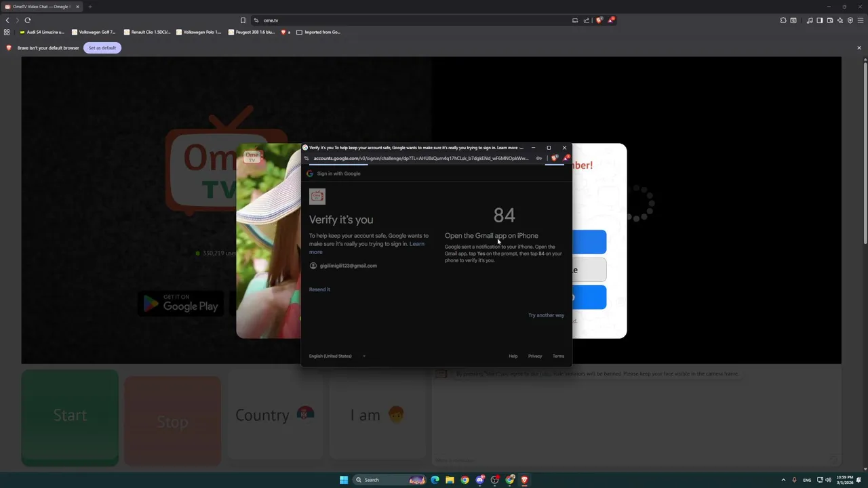Dismiss default browser notification bar
This screenshot has width=868, height=488.
[x=859, y=47]
